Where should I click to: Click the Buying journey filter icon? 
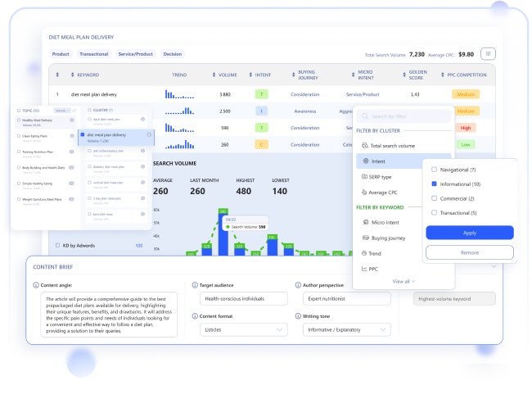(x=365, y=238)
